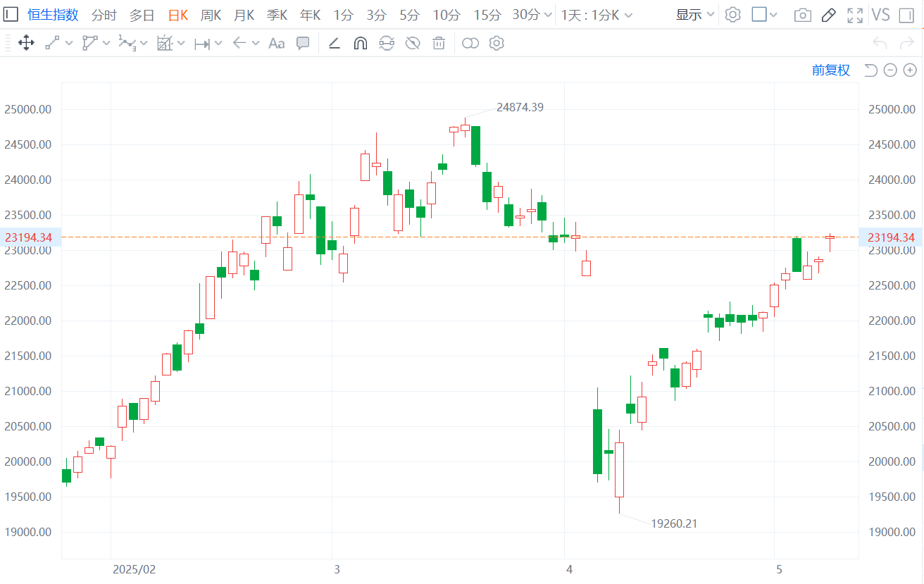The image size is (924, 584).
Task: Expand the wave line tool dropdown arrow
Action: tap(144, 44)
